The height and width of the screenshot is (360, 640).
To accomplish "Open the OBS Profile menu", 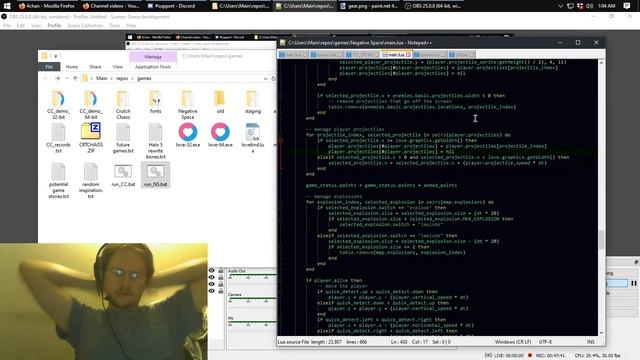I will [x=54, y=25].
